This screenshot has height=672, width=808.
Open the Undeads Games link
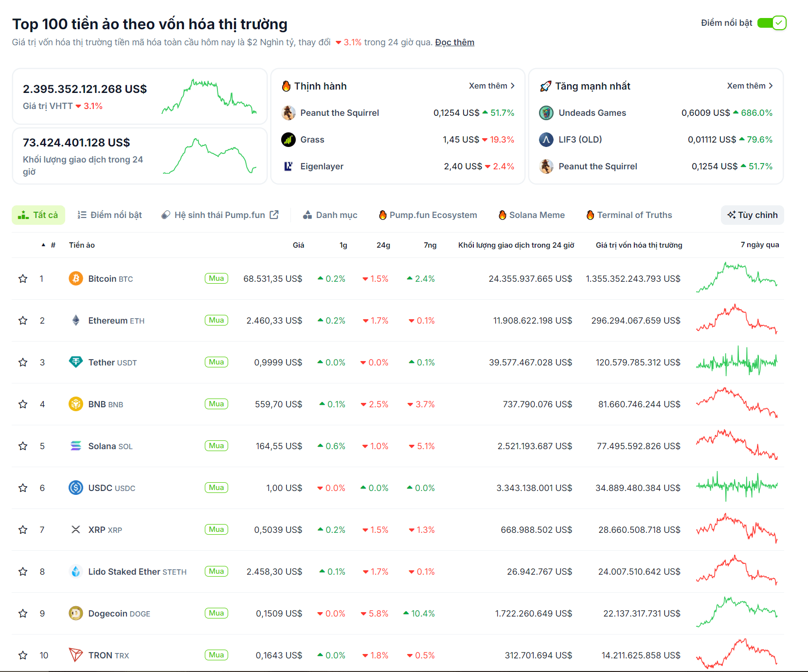[593, 113]
